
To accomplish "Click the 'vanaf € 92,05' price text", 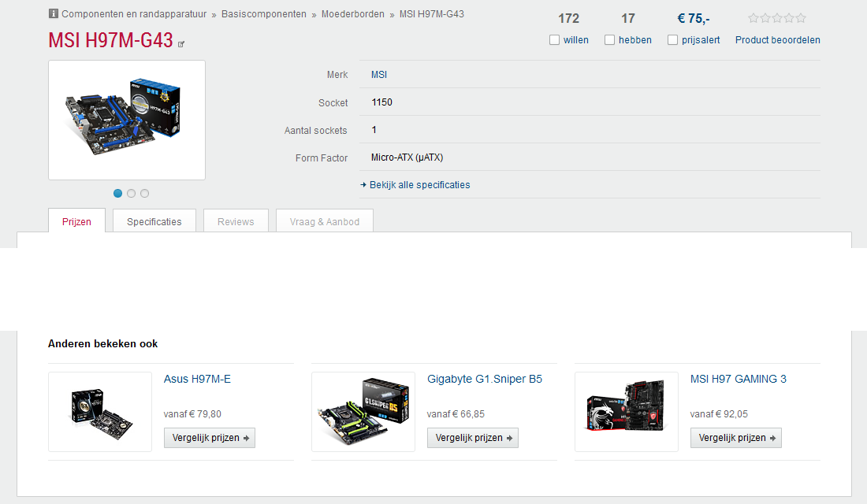I will 719,414.
